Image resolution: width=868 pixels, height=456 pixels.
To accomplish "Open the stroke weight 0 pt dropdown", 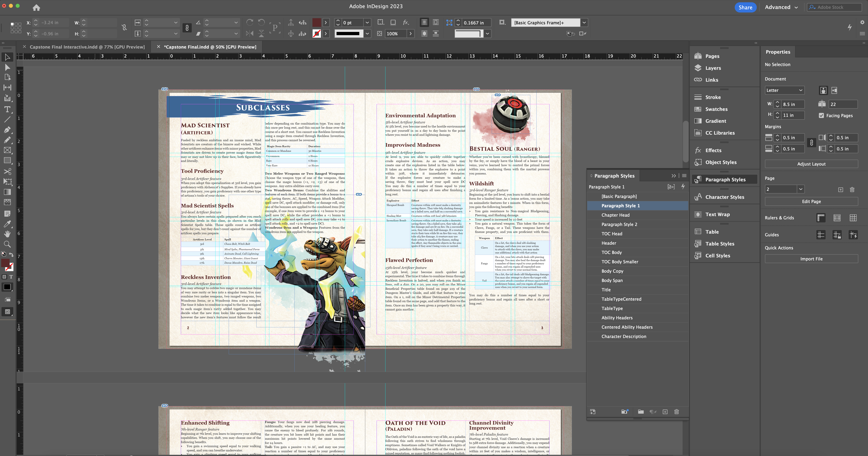I will (x=367, y=23).
